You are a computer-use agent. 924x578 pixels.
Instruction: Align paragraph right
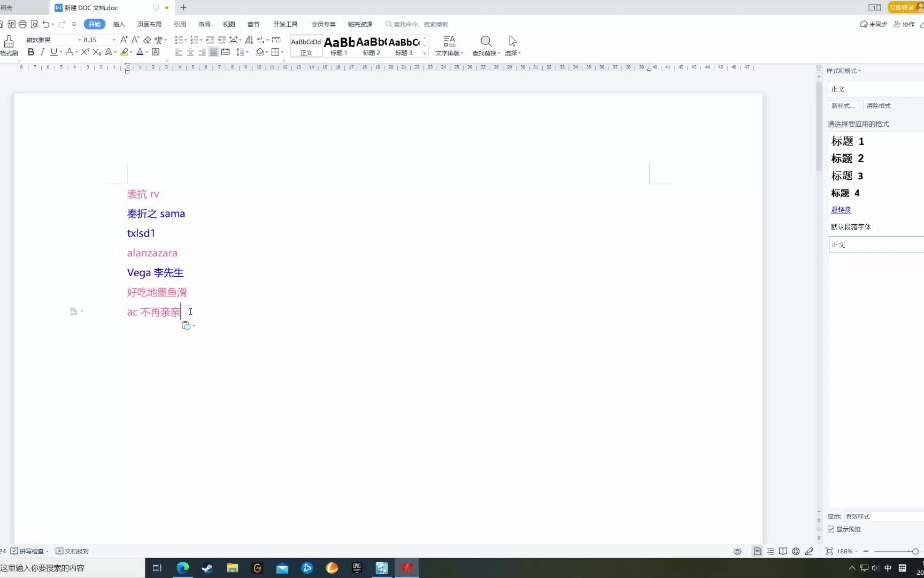tap(202, 52)
